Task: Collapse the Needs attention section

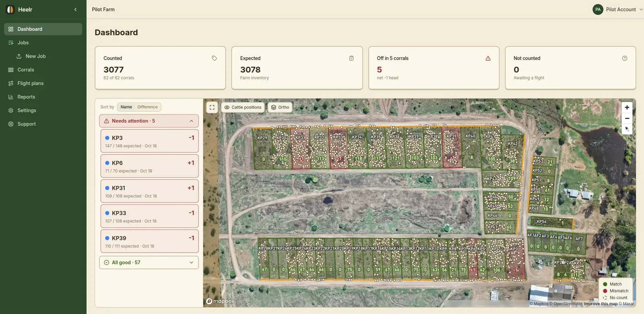Action: click(149, 121)
